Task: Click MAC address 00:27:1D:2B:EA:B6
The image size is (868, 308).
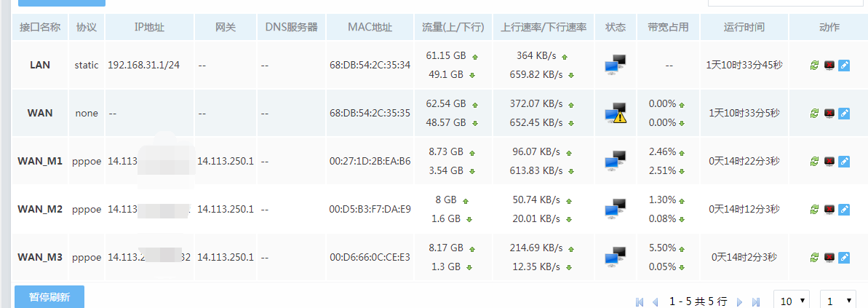Action: (x=370, y=161)
